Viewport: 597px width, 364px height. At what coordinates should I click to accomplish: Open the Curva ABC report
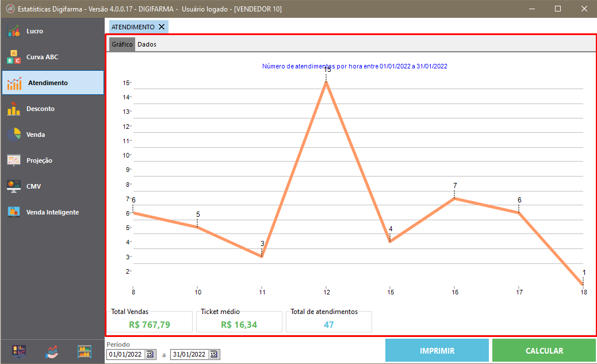point(41,57)
